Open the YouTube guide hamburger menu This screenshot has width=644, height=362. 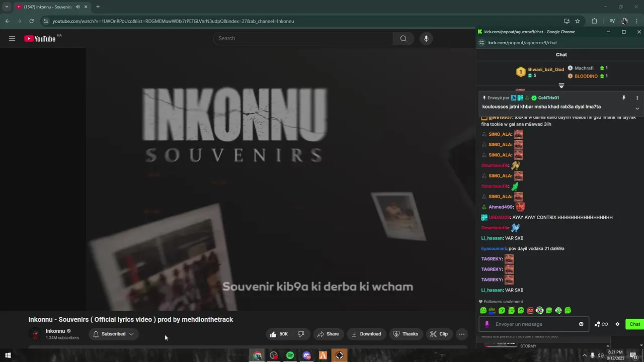click(12, 39)
